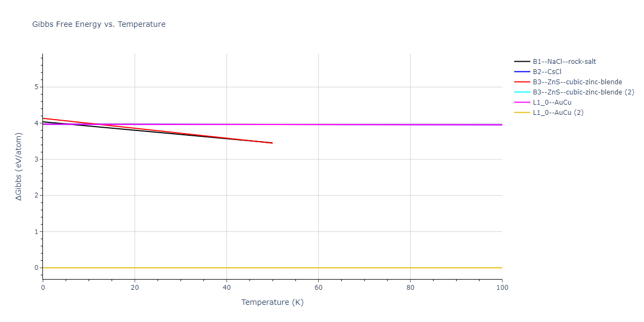Click the black line swatch in legend
Image resolution: width=644 pixels, height=322 pixels.
pyautogui.click(x=522, y=62)
